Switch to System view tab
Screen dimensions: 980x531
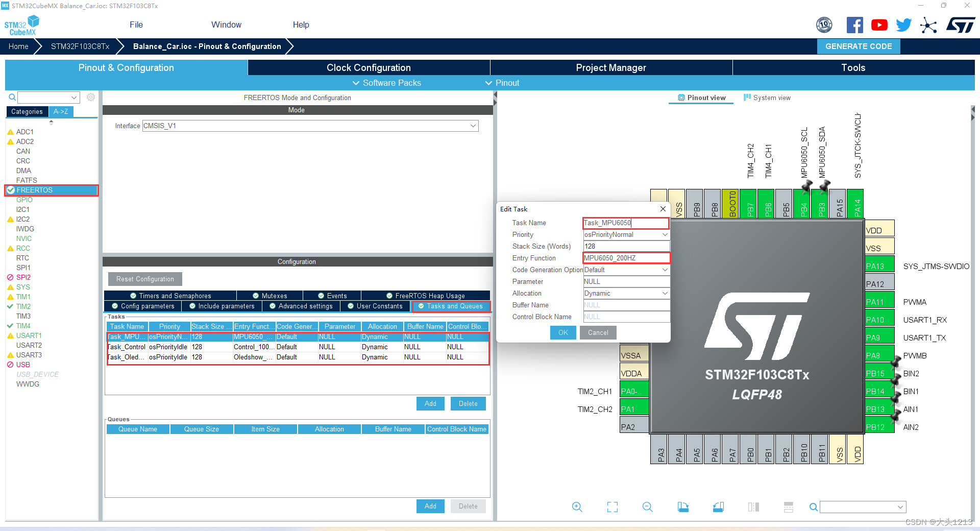click(x=767, y=98)
